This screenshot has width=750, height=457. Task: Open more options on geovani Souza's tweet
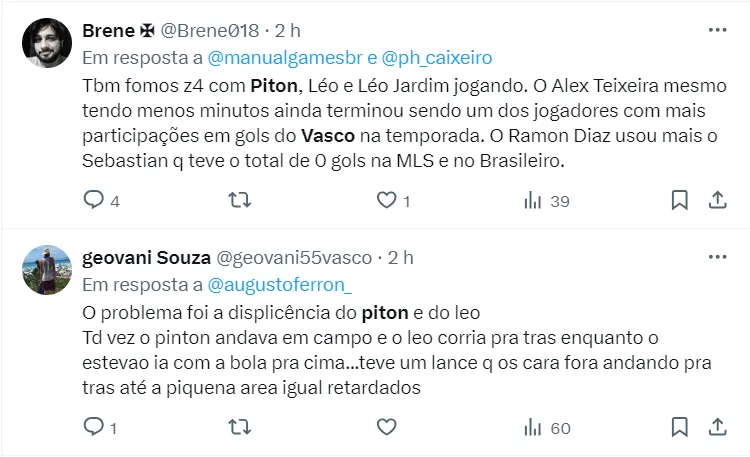point(717,257)
